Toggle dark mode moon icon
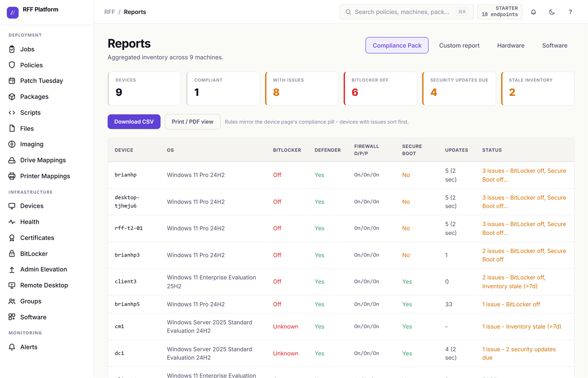 [x=552, y=12]
